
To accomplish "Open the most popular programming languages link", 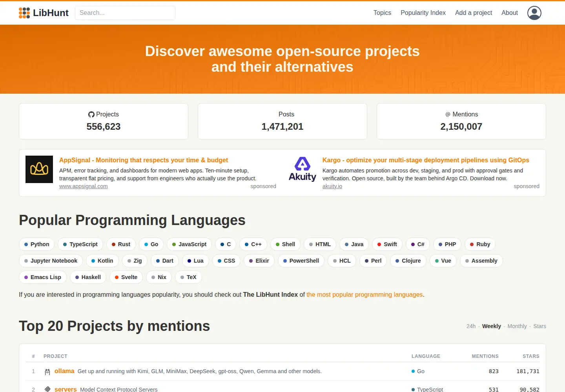I will pyautogui.click(x=365, y=294).
